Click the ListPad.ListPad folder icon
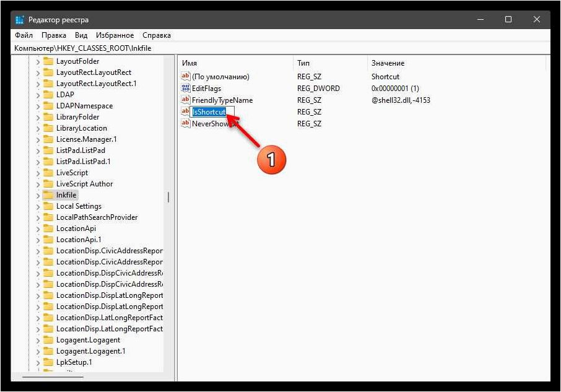This screenshot has width=561, height=392. pyautogui.click(x=48, y=150)
